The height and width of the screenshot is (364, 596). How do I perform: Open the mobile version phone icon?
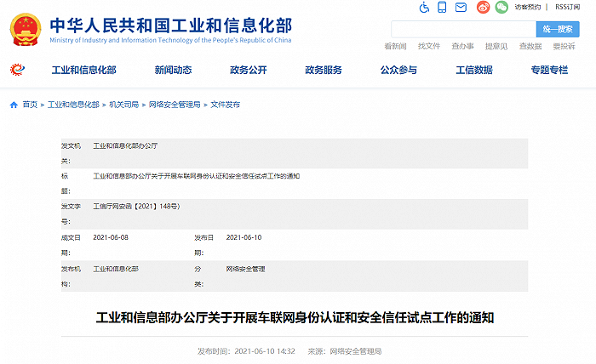[x=443, y=8]
